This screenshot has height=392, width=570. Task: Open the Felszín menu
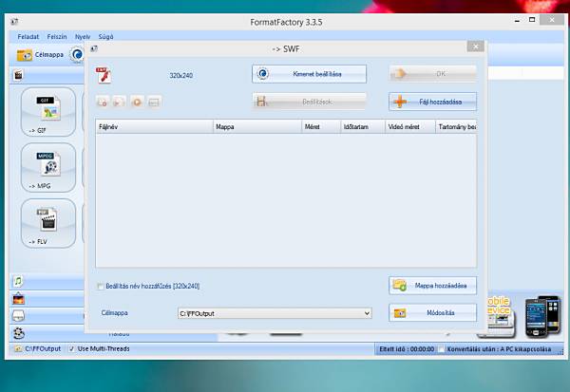coord(57,37)
